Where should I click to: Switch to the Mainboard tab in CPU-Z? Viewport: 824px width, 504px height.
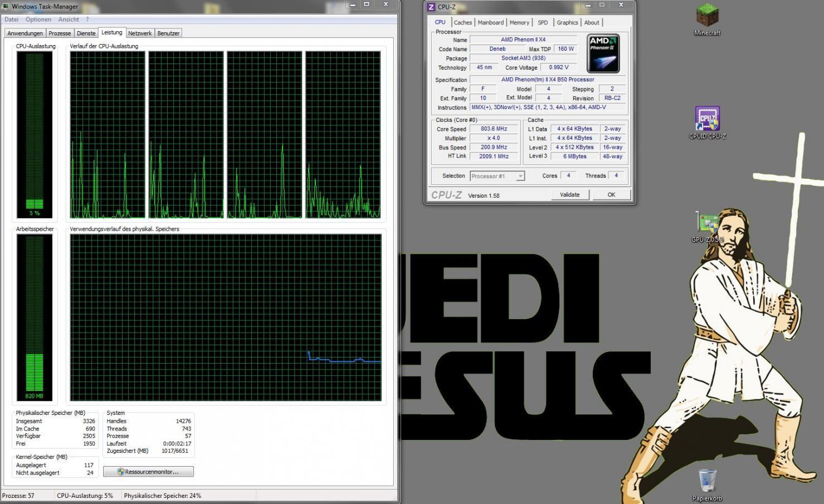[490, 23]
